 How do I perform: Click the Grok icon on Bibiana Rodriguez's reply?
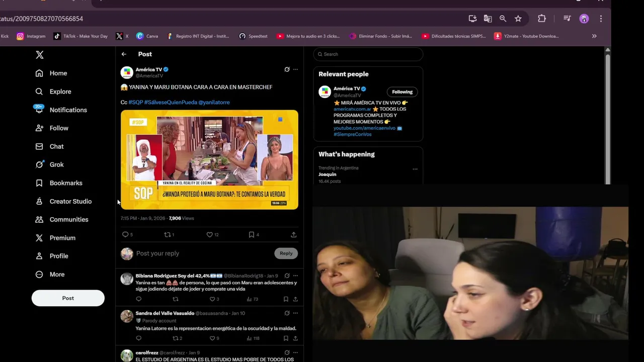[287, 276]
